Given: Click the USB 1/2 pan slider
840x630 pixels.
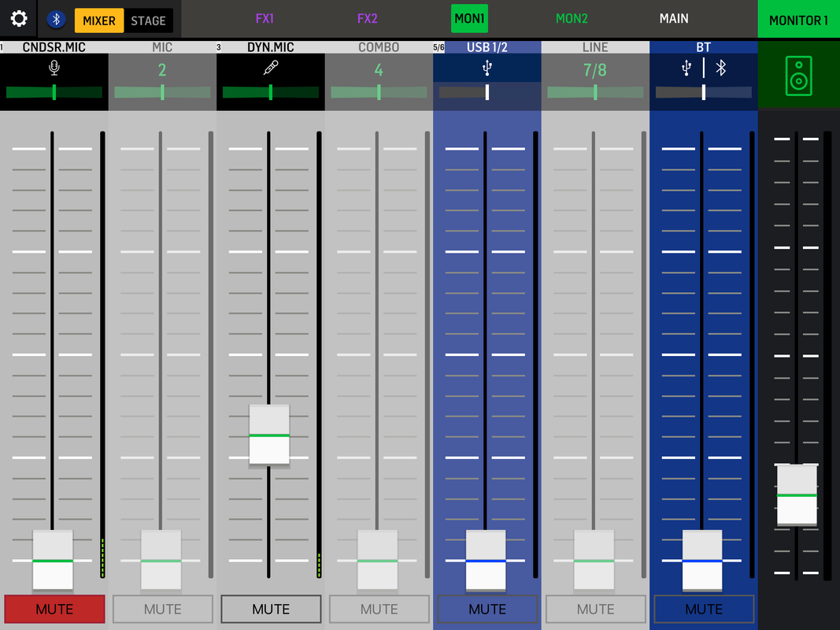Looking at the screenshot, I should (x=487, y=92).
